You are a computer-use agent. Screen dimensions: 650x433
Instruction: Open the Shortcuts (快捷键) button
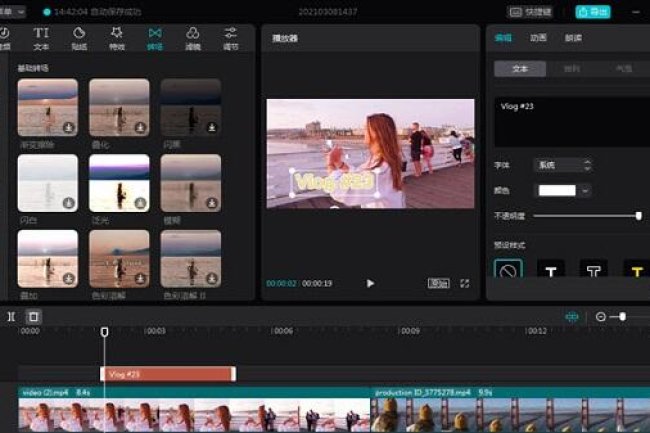530,12
